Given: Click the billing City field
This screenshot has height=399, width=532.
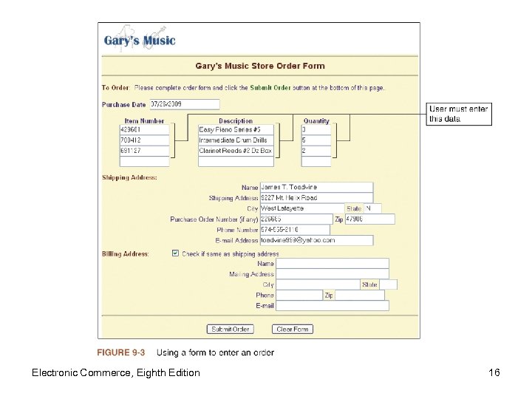Looking at the screenshot, I should click(x=318, y=284).
